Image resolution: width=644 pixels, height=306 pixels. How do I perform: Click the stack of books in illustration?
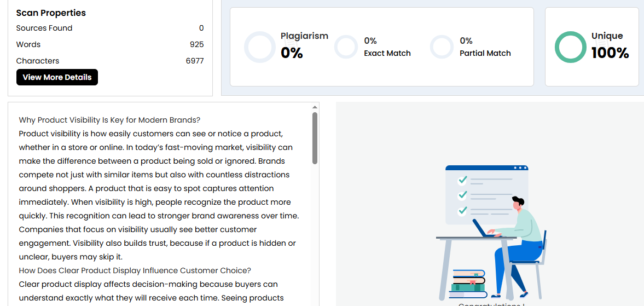click(x=468, y=280)
